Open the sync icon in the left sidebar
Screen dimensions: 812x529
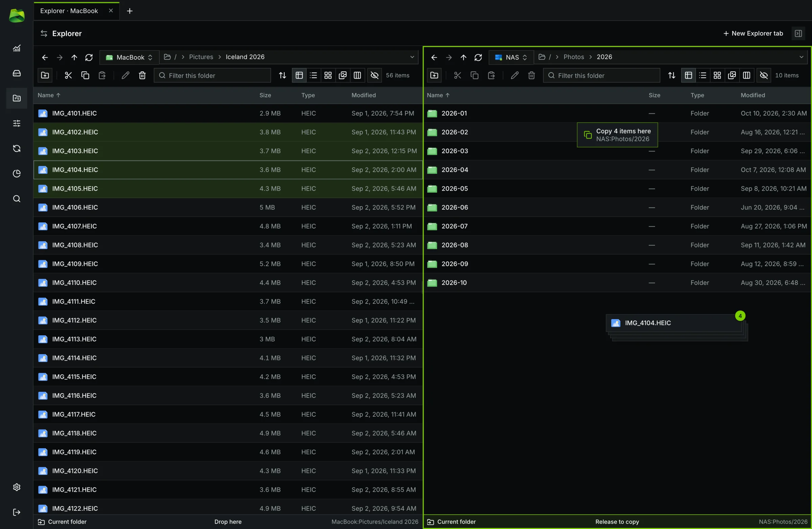[x=17, y=148]
